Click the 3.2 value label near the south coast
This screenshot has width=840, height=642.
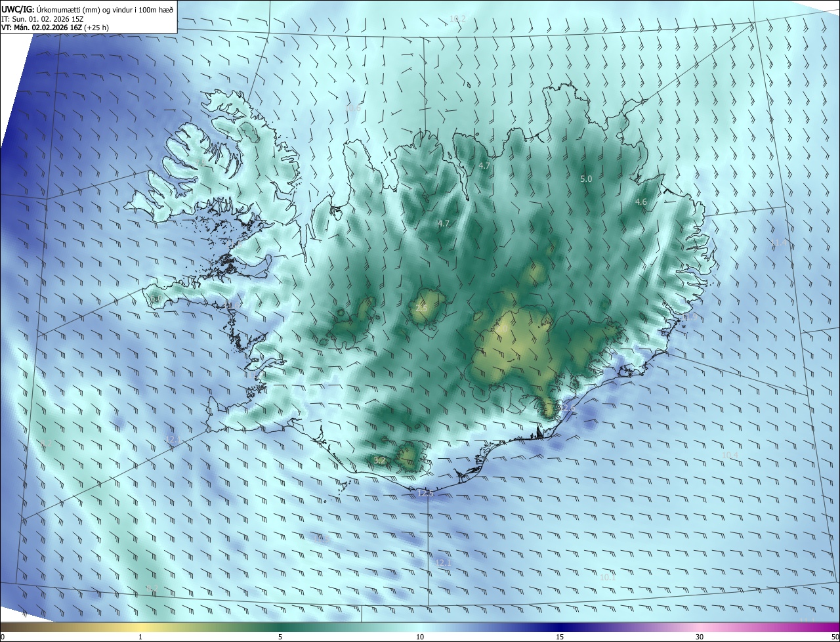[x=379, y=460]
